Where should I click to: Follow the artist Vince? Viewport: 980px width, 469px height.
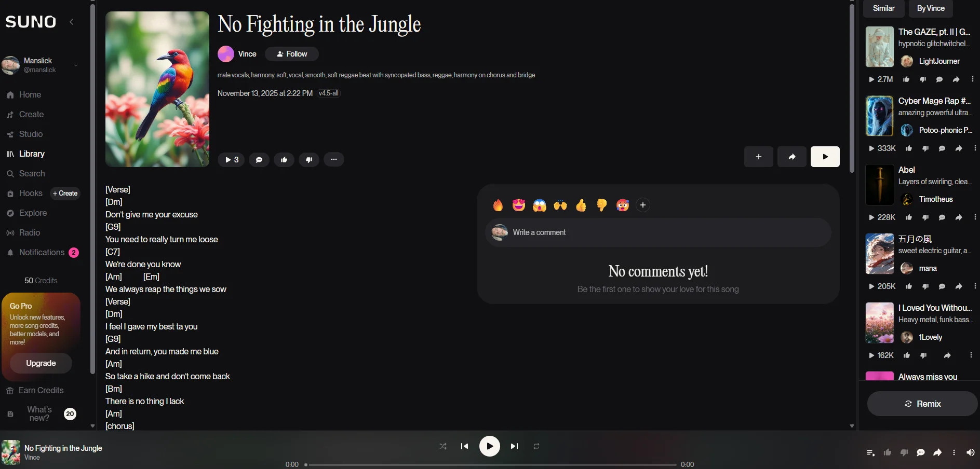(292, 54)
